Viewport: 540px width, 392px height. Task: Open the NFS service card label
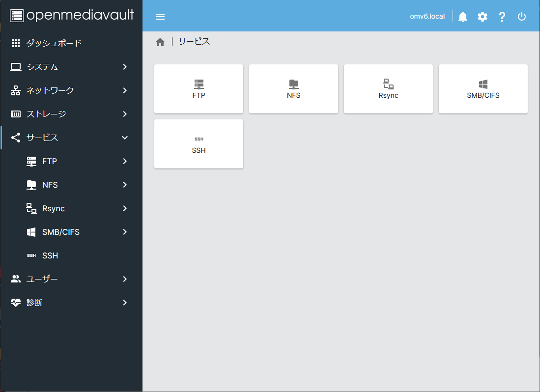tap(294, 95)
